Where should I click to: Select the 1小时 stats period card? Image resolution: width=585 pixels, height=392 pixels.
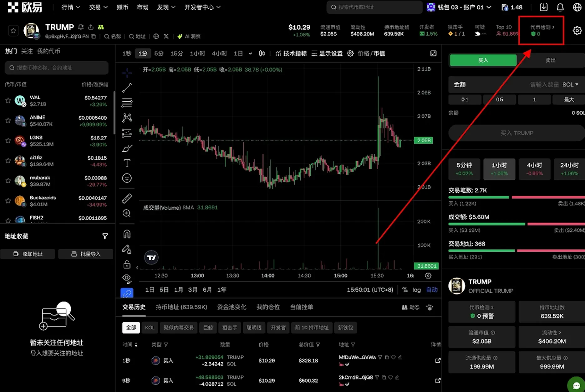[499, 169]
